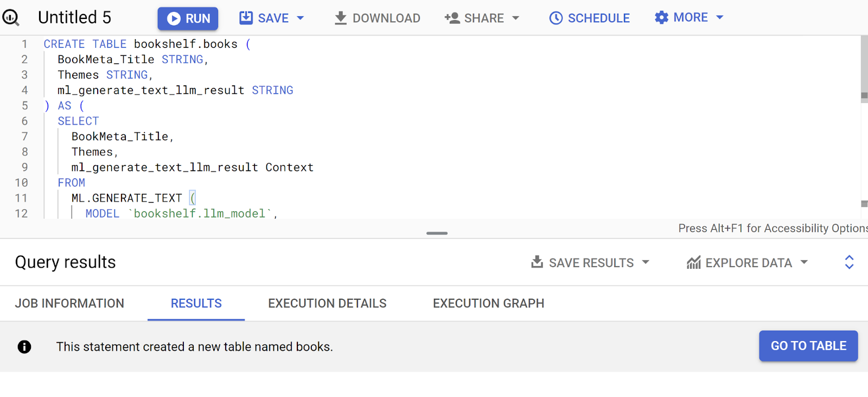
Task: Click the SAVE RESULTS download icon
Action: pyautogui.click(x=537, y=262)
